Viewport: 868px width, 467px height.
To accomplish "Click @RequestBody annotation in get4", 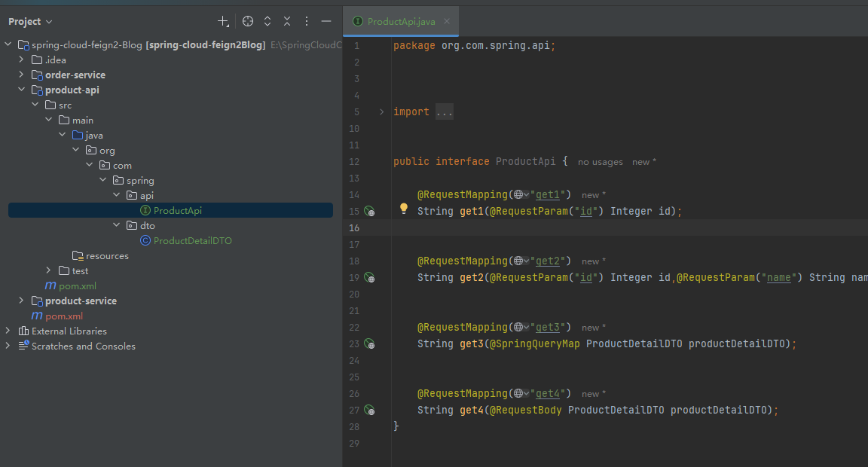I will point(526,411).
